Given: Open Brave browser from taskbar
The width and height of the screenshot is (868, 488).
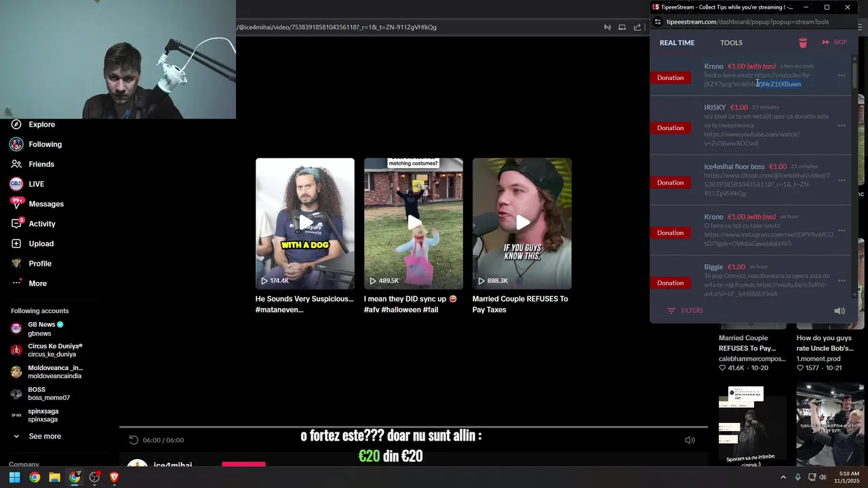Looking at the screenshot, I should pos(114,477).
